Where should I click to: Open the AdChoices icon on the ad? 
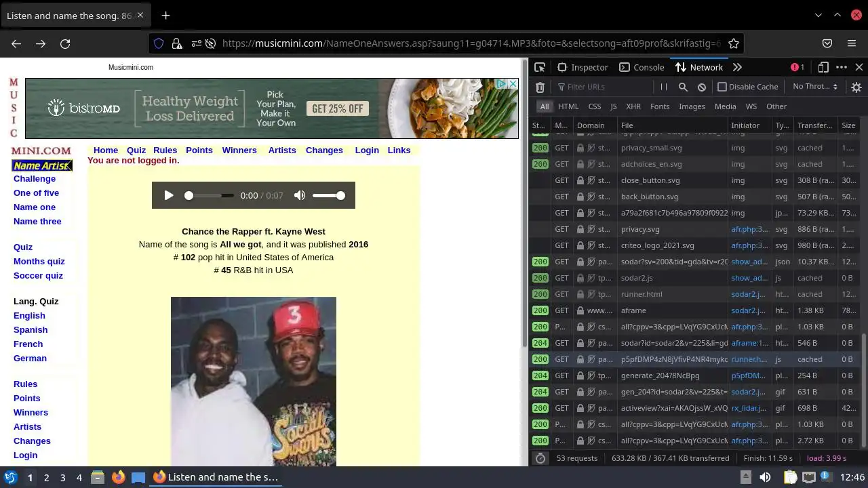[501, 83]
